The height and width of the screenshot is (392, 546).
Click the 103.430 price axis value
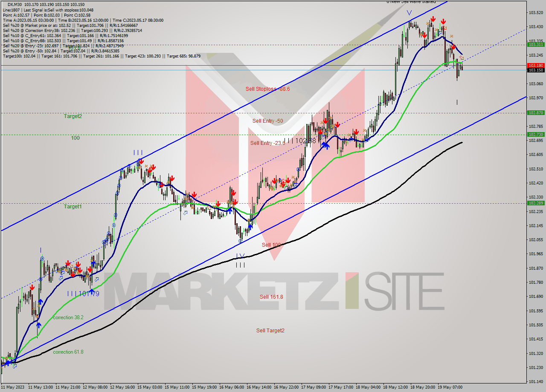536,27
